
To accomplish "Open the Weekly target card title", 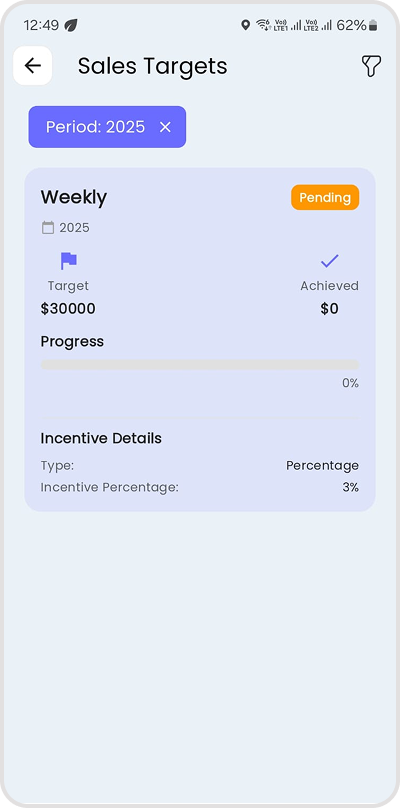I will [74, 197].
